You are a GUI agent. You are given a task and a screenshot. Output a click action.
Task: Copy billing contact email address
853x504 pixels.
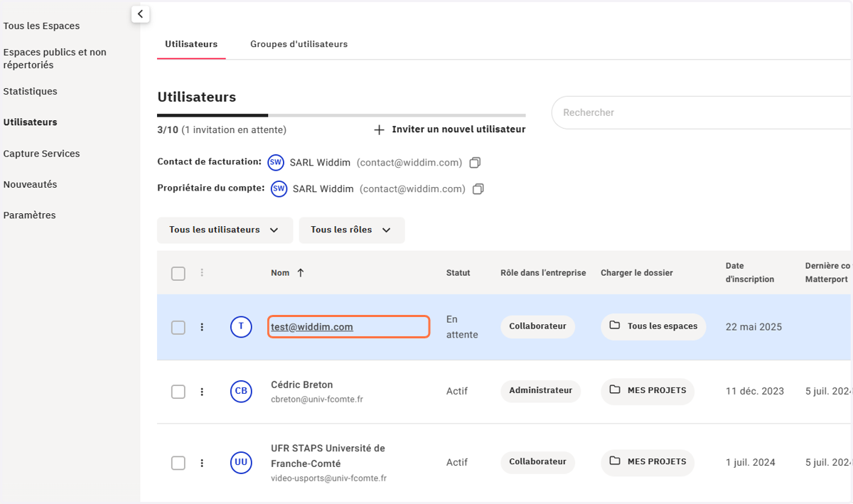pos(476,163)
